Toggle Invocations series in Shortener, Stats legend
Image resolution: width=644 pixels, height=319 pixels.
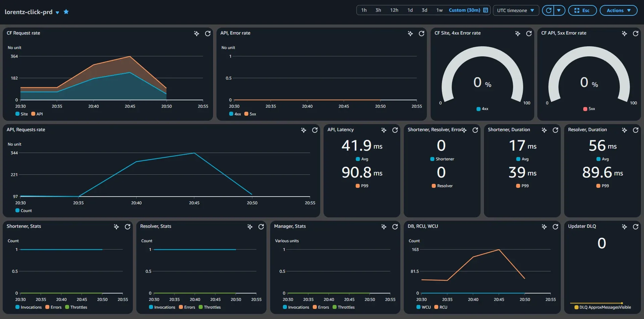click(29, 307)
